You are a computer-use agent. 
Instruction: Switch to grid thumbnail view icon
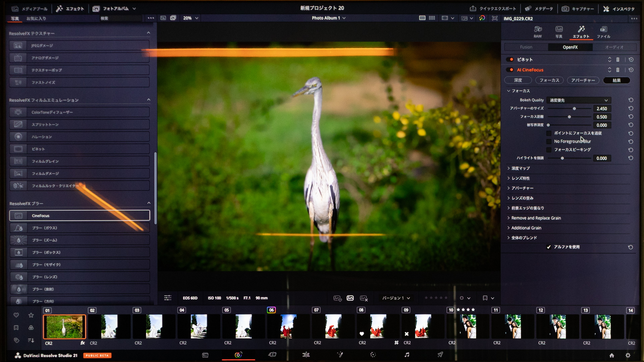432,18
